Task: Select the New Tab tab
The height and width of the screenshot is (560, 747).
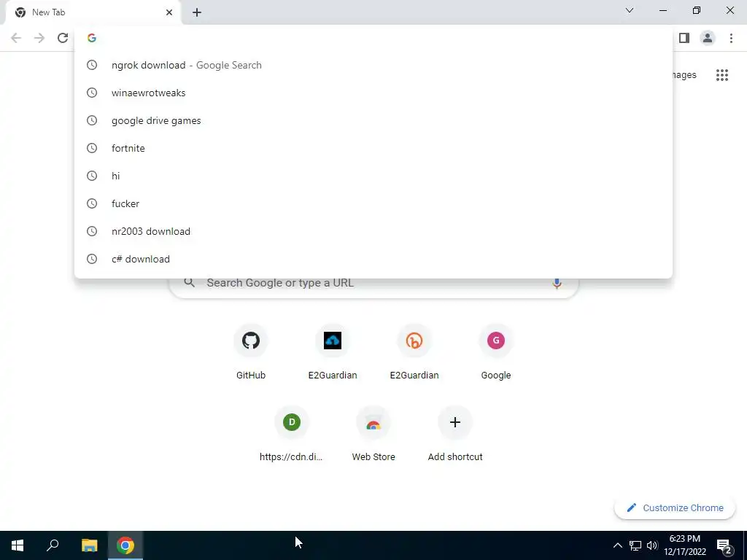Action: point(93,12)
